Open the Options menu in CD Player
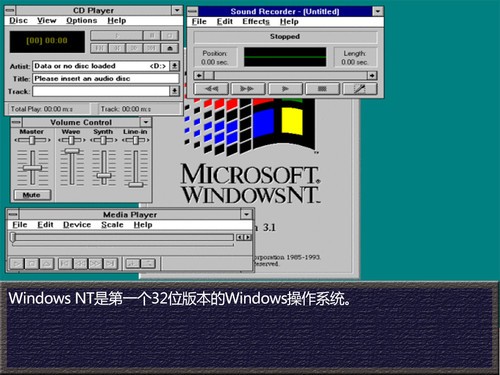This screenshot has width=500, height=375. [82, 21]
